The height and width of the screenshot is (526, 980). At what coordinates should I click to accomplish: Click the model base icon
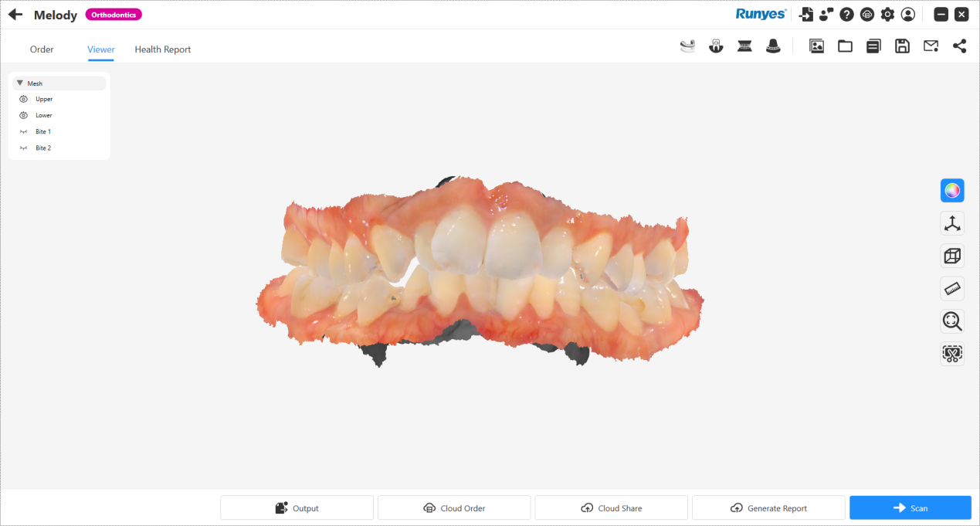click(x=773, y=46)
